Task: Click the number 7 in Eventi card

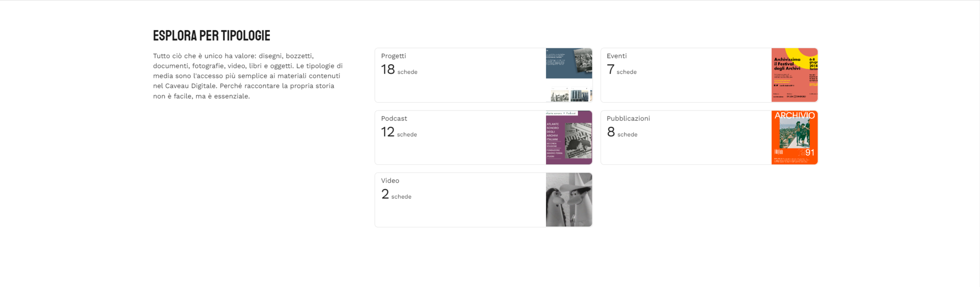Action: point(610,69)
